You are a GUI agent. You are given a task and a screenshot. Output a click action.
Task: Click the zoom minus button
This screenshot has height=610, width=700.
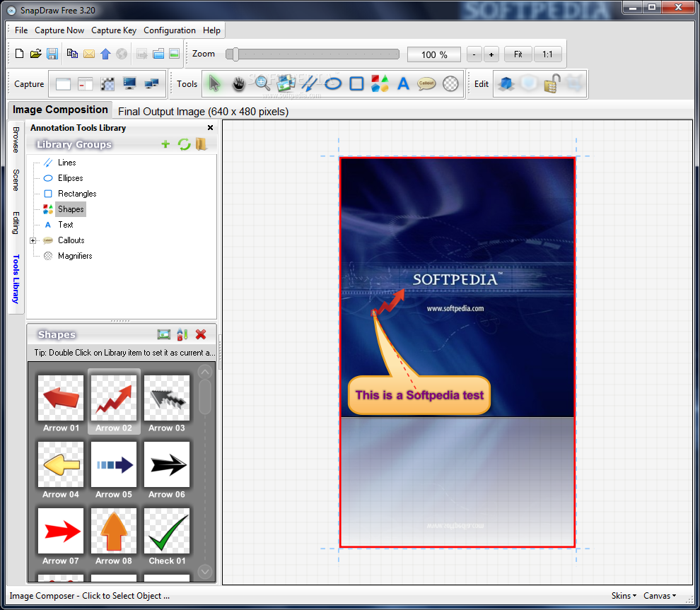(x=474, y=54)
